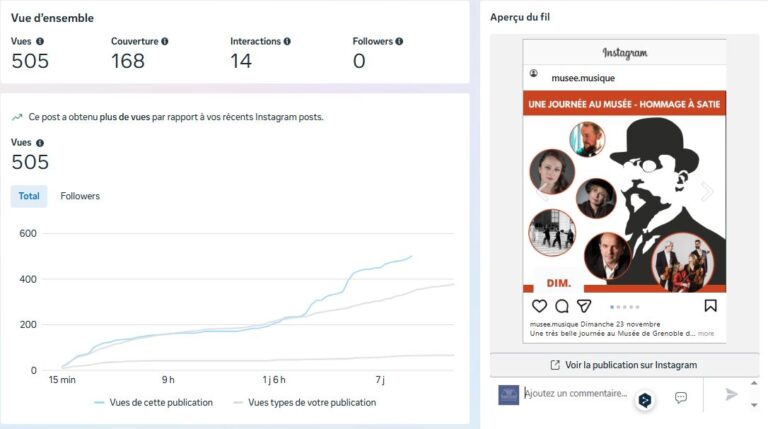Click the Vues types de votre publication legend
The image size is (768, 429).
(x=305, y=403)
